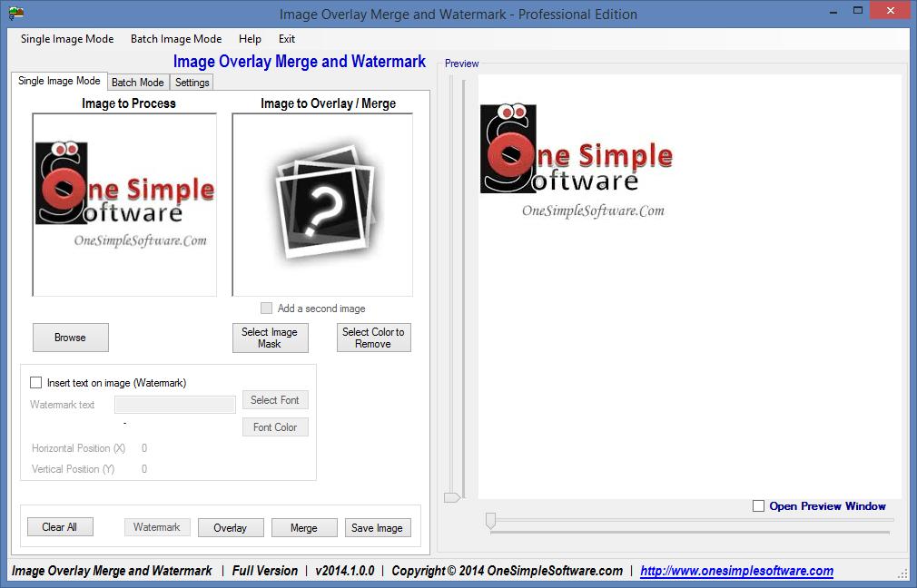Screen dimensions: 917x588
Task: Click the Overlay button
Action: pos(231,528)
